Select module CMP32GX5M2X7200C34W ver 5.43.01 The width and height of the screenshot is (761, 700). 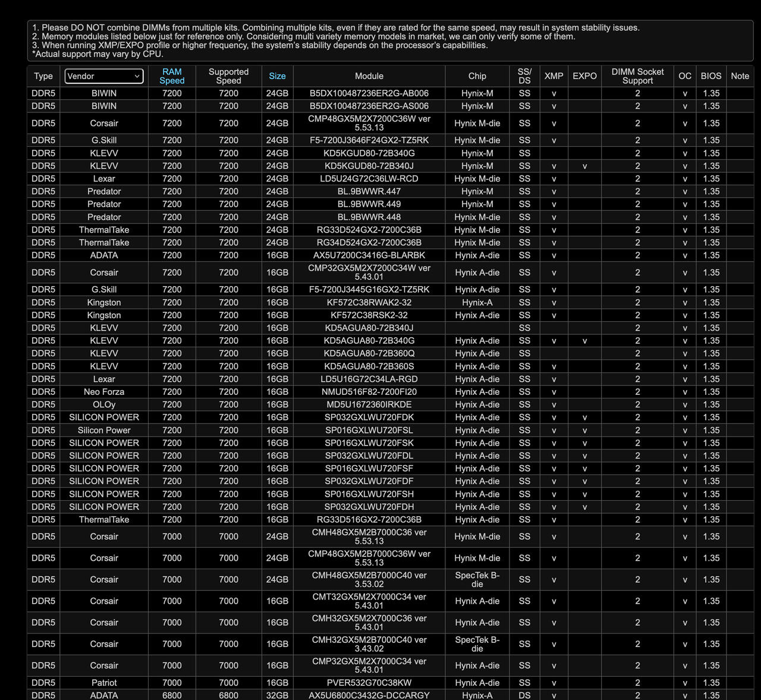pos(369,272)
